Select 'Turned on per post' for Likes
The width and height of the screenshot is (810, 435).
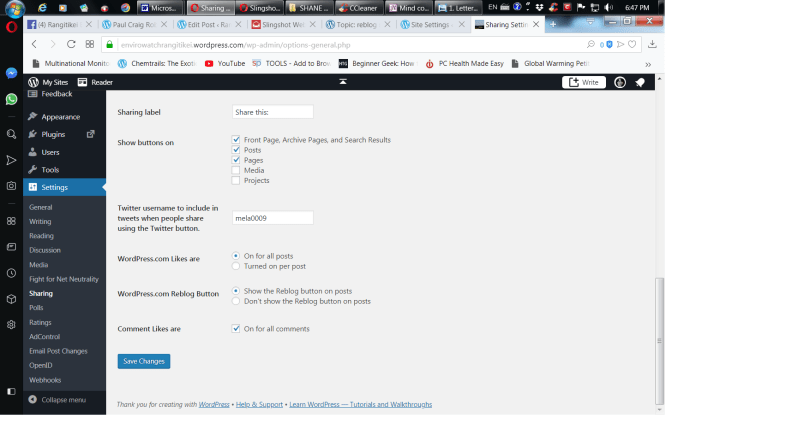236,266
